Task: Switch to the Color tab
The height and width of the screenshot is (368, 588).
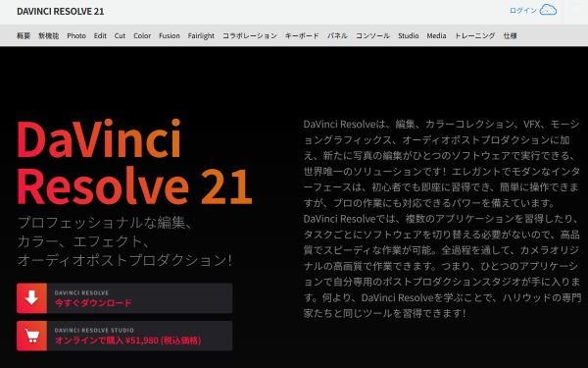Action: point(142,35)
